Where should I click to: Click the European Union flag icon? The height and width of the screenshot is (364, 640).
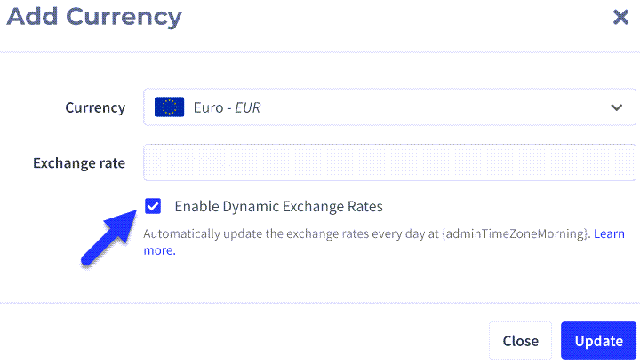(169, 107)
